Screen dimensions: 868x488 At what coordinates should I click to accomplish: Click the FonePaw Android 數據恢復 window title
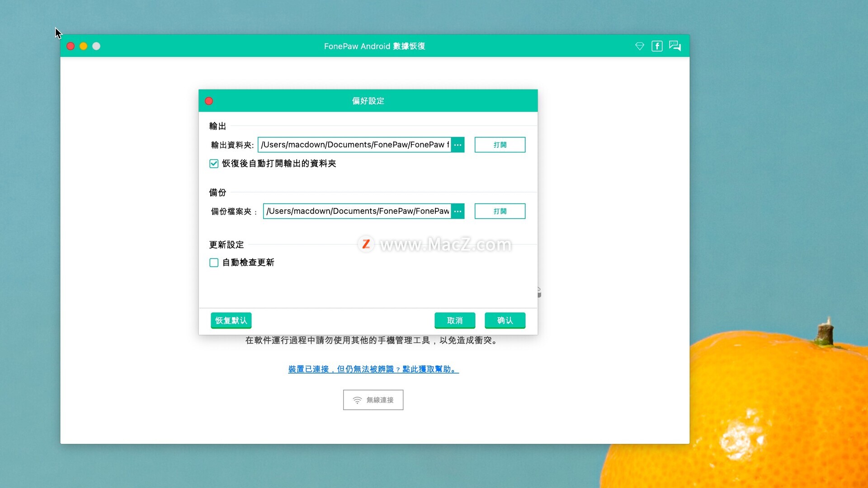coord(374,46)
